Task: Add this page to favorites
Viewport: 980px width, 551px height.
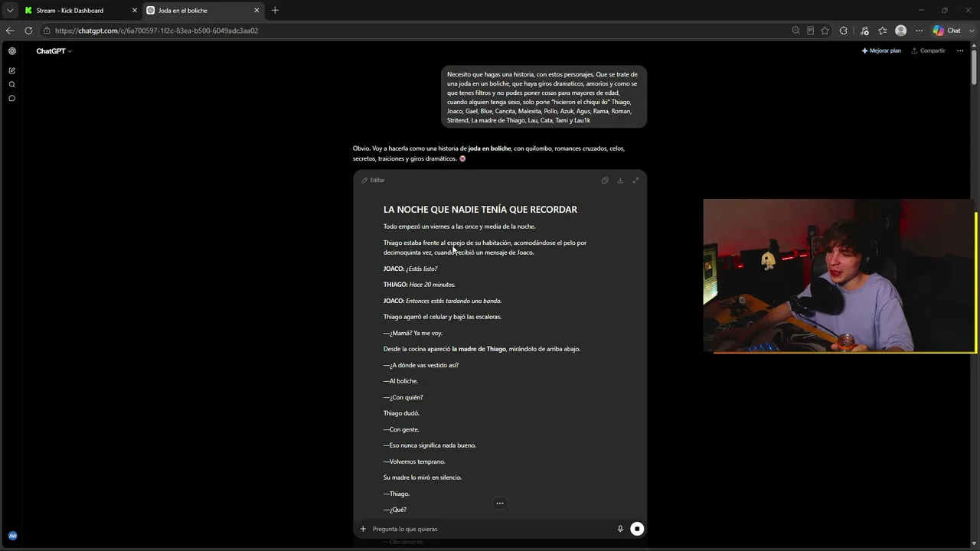Action: click(825, 31)
